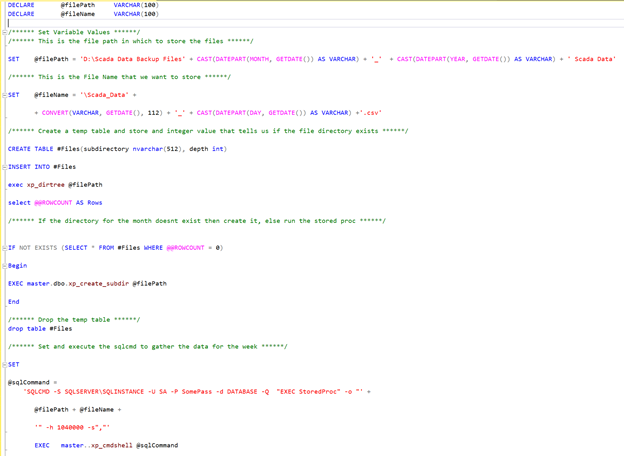Click 'depth int' column definition
The height and width of the screenshot is (456, 624).
tap(206, 149)
